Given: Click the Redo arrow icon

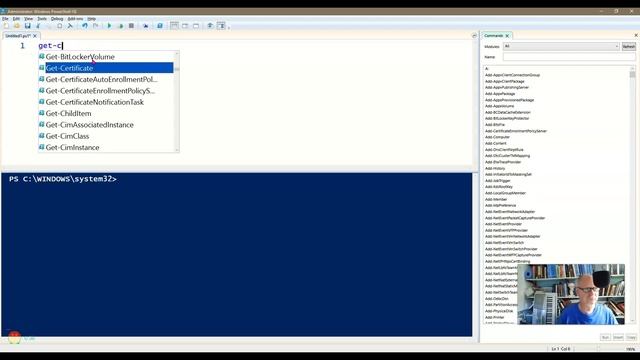Looking at the screenshot, I should pos(96,26).
